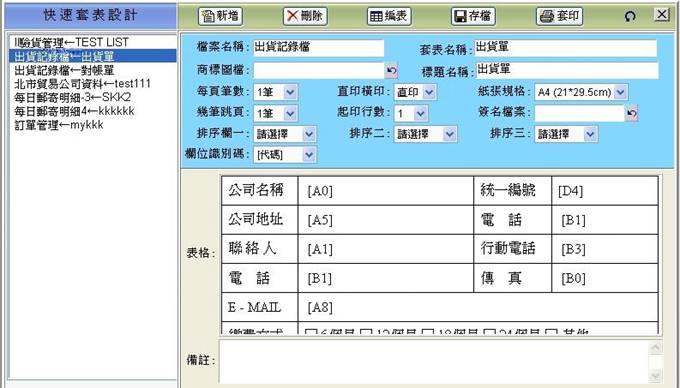Select list item I驗貨管理←TEST LIST

click(92, 42)
